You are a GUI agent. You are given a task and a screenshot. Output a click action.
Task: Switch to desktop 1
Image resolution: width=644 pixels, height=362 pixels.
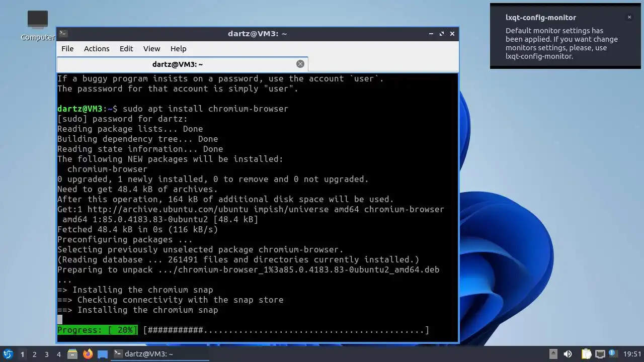pos(22,354)
